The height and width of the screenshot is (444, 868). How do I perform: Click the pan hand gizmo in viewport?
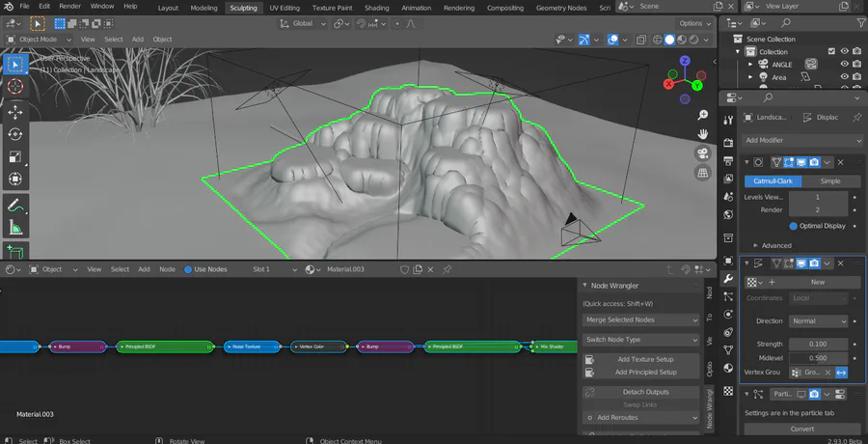pyautogui.click(x=702, y=133)
